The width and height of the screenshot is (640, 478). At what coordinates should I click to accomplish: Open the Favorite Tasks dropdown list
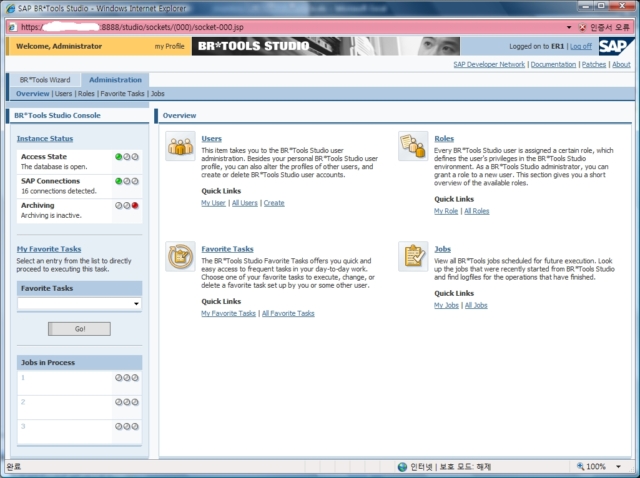tap(136, 304)
